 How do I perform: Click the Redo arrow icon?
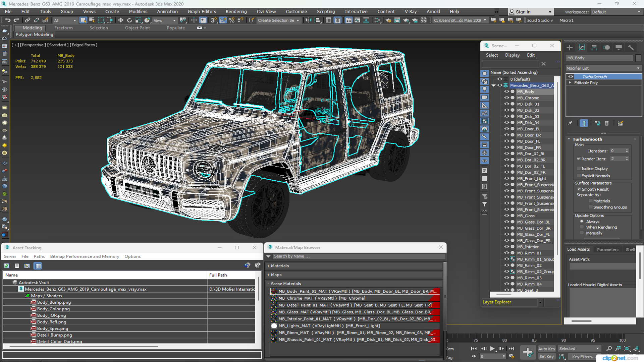pyautogui.click(x=16, y=20)
